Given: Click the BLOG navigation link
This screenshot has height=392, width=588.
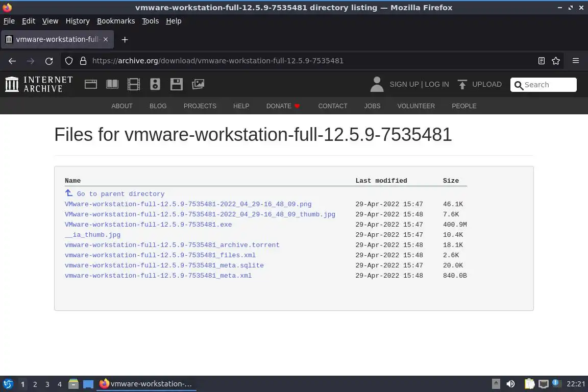Looking at the screenshot, I should coord(158,106).
